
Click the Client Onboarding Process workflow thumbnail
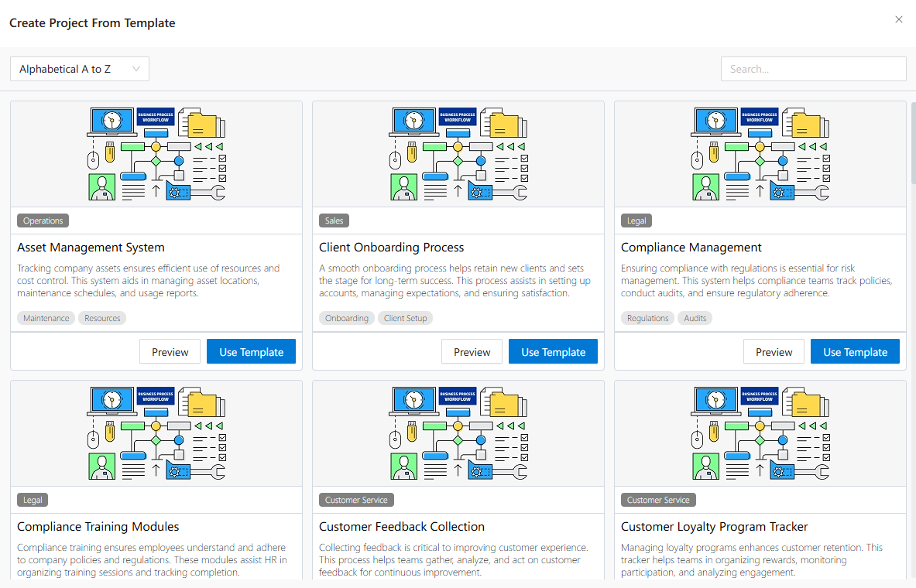pyautogui.click(x=458, y=154)
